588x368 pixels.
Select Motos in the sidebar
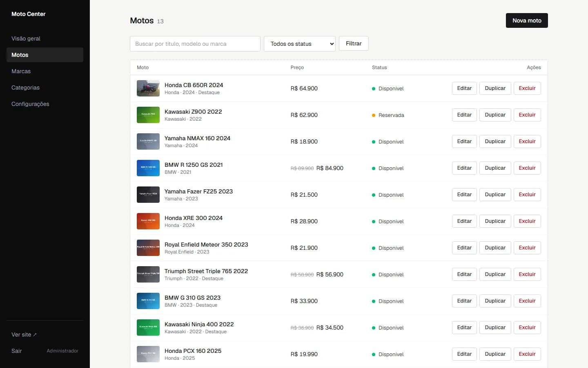coord(45,55)
